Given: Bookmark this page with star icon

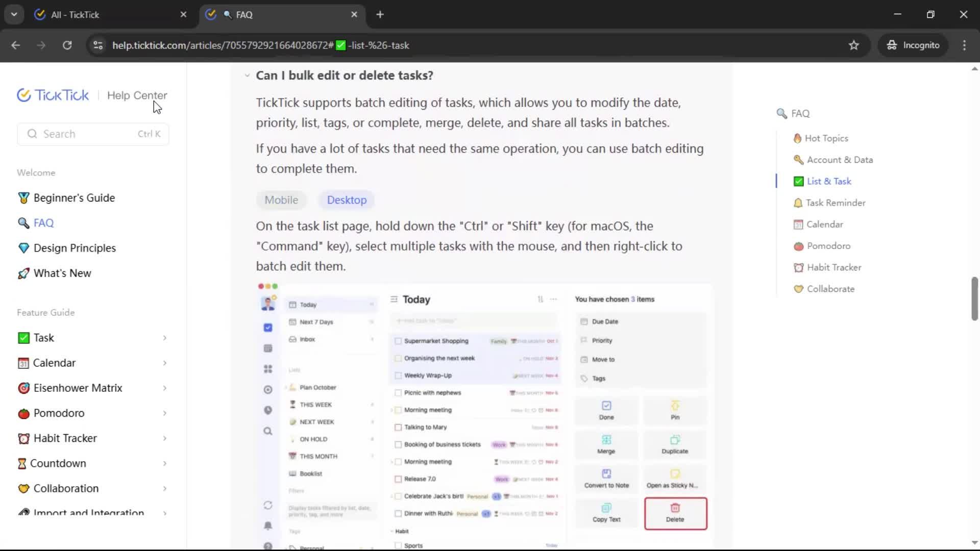Looking at the screenshot, I should point(853,45).
